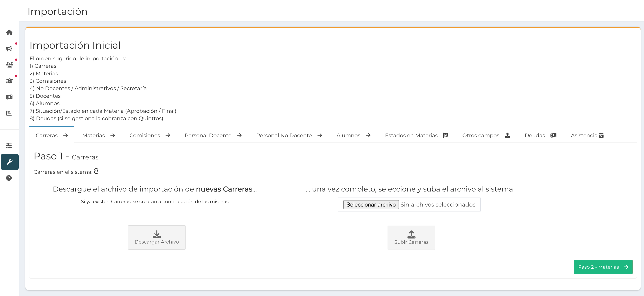Go to the Alumnos tab

click(353, 135)
